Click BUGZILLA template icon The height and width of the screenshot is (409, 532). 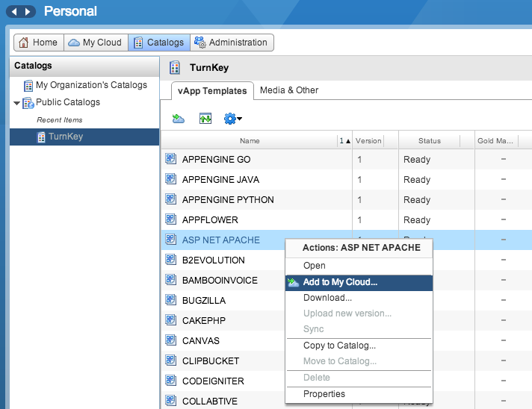point(170,299)
